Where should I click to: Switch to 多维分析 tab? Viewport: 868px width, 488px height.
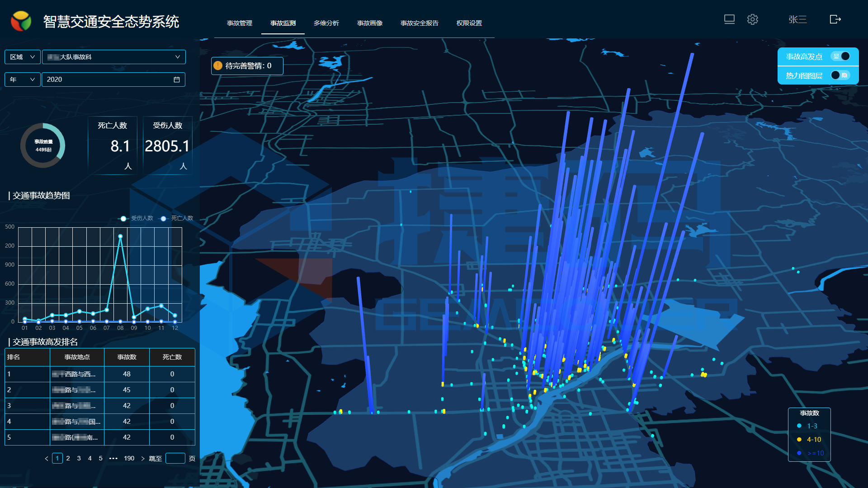coord(326,23)
